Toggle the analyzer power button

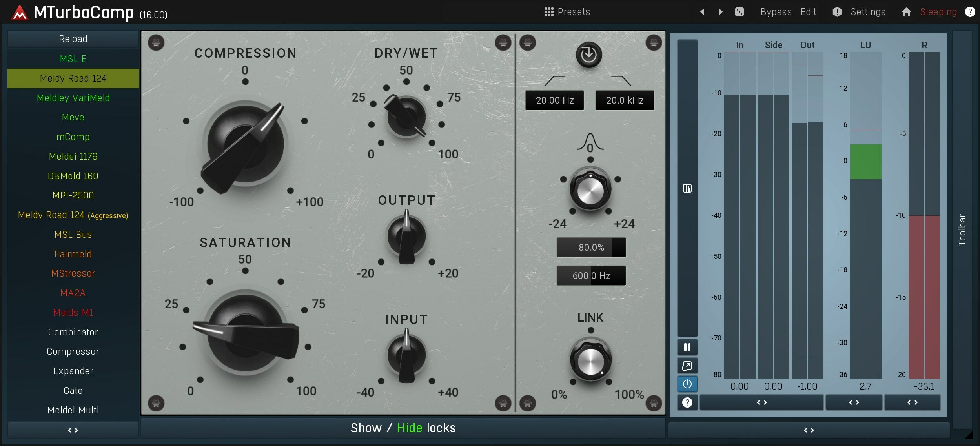pyautogui.click(x=687, y=384)
